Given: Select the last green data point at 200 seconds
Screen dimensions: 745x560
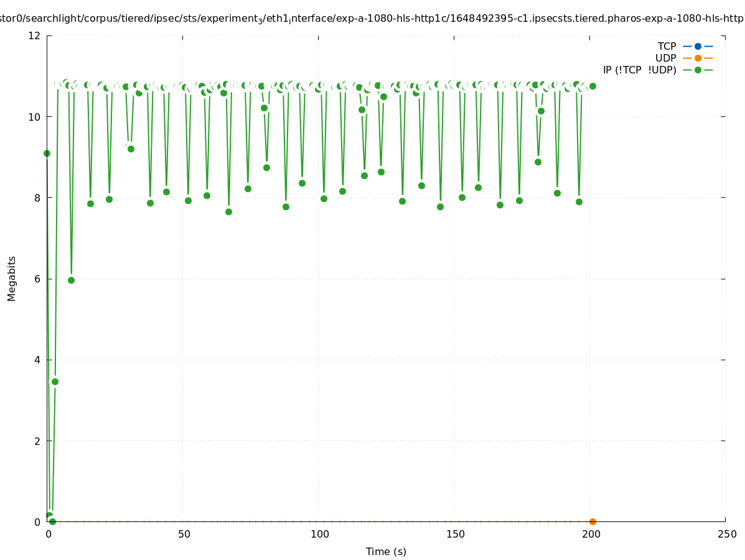Looking at the screenshot, I should point(593,86).
